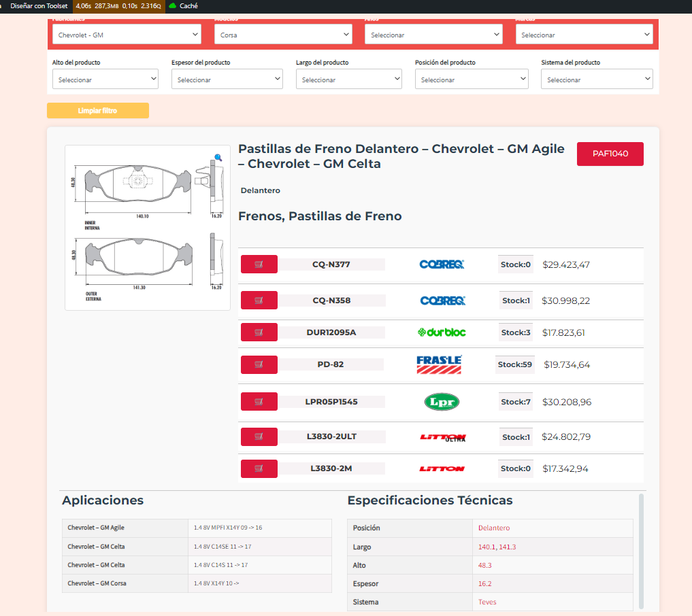Click price $17.823,61

pyautogui.click(x=563, y=332)
